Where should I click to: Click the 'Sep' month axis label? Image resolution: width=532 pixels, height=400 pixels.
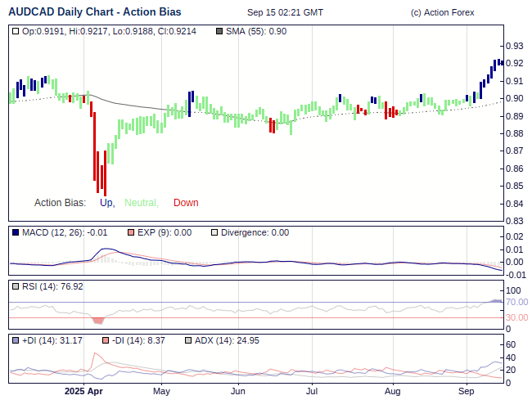(x=467, y=391)
